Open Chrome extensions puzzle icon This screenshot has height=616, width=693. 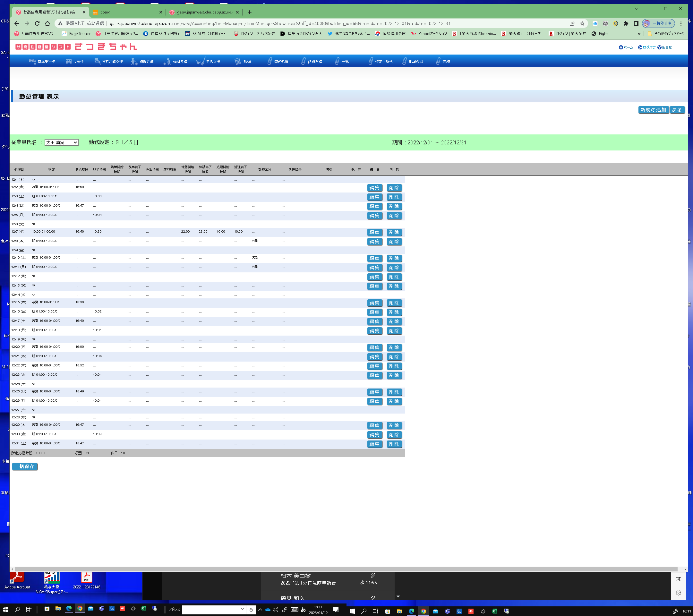[626, 23]
